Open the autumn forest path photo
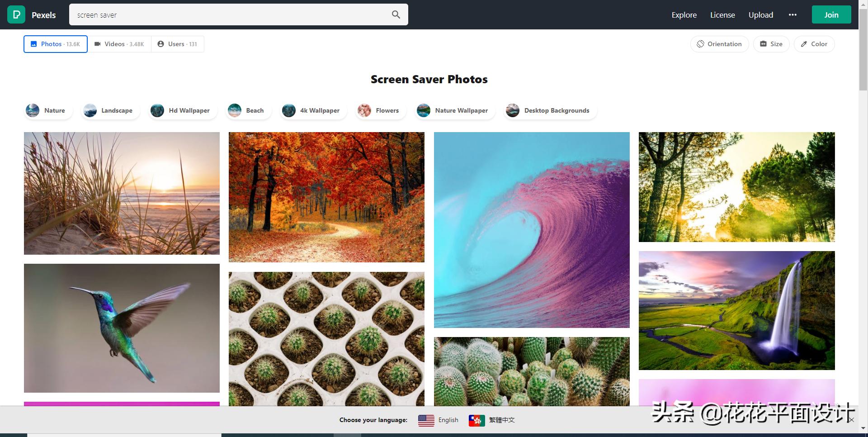The image size is (868, 437). click(x=326, y=197)
